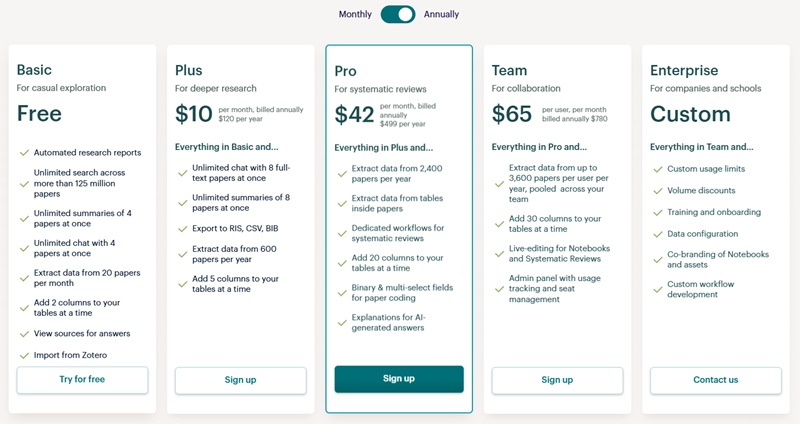This screenshot has width=800, height=424.
Task: Click the Pro plan heading
Action: [346, 71]
